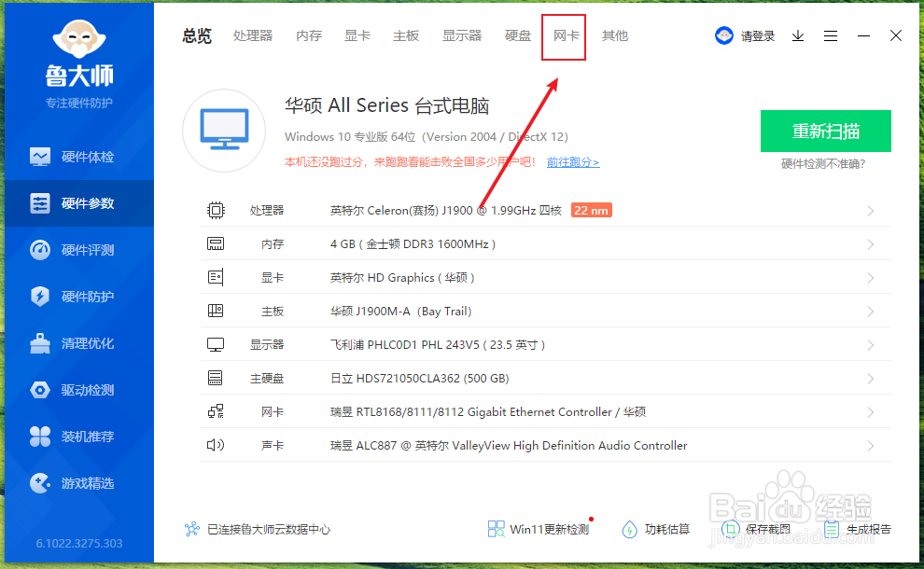Open 硬件体检 in the sidebar
924x569 pixels.
coord(79,157)
